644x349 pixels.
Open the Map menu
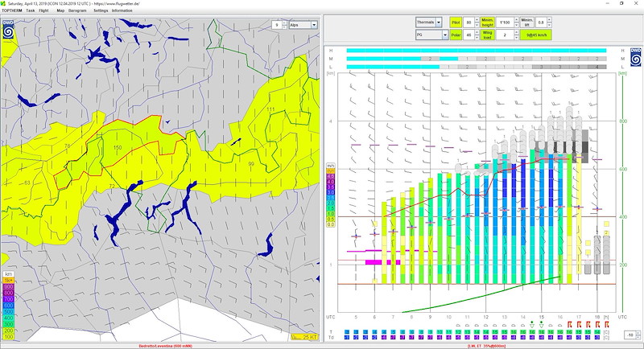(60, 10)
